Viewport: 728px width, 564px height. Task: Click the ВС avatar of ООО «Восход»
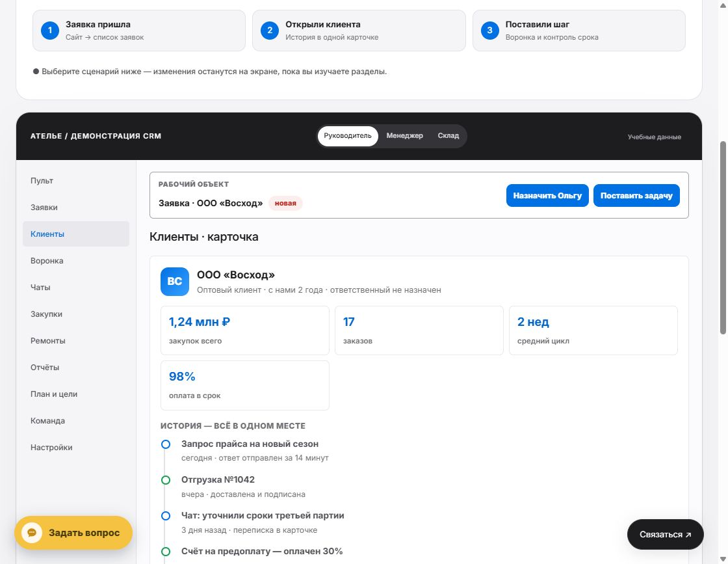click(x=175, y=282)
